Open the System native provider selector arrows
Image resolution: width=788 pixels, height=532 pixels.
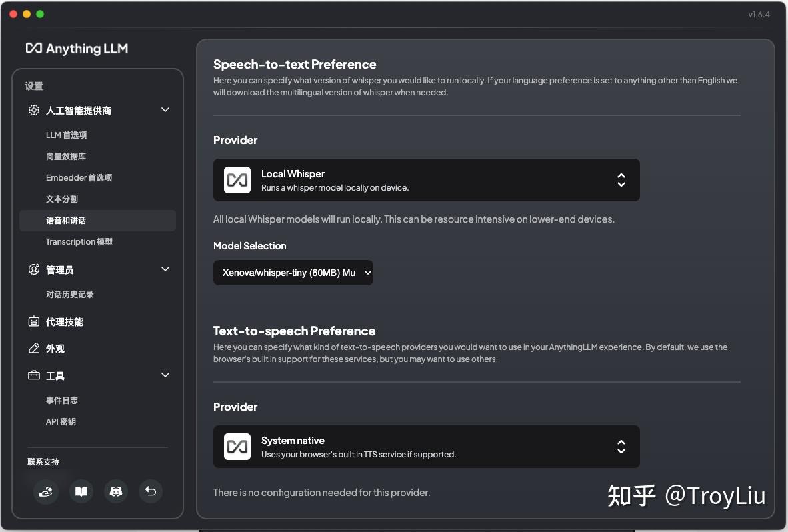621,447
